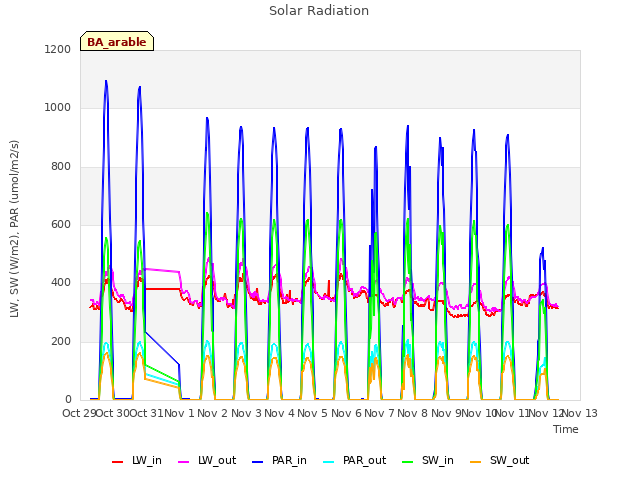Click the Nov 13 x-axis label
The width and height of the screenshot is (640, 480).
580,413
